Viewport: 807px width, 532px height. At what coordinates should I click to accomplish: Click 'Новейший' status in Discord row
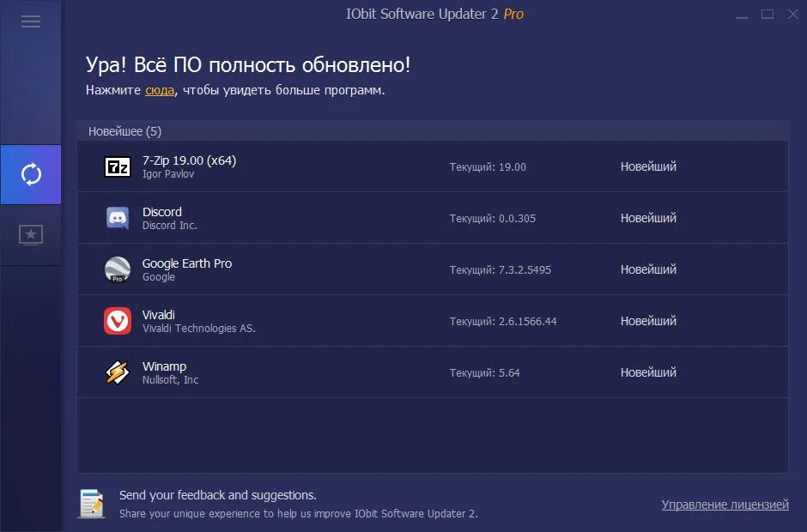pos(648,218)
